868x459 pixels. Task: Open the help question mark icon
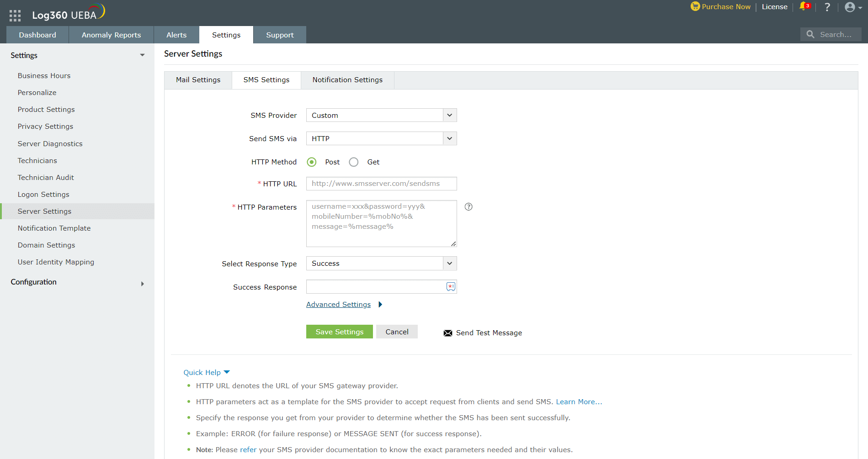[x=827, y=7]
